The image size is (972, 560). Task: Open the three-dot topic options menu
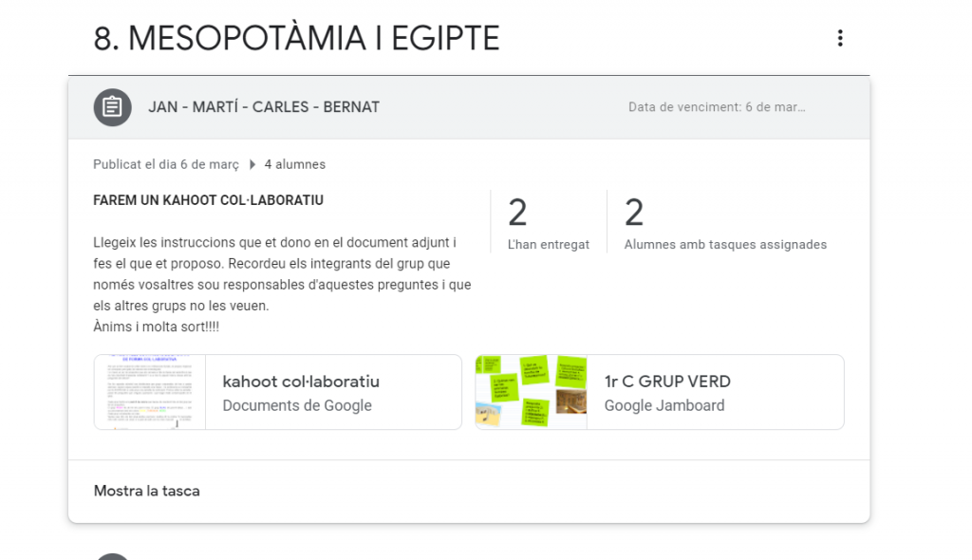pyautogui.click(x=839, y=38)
